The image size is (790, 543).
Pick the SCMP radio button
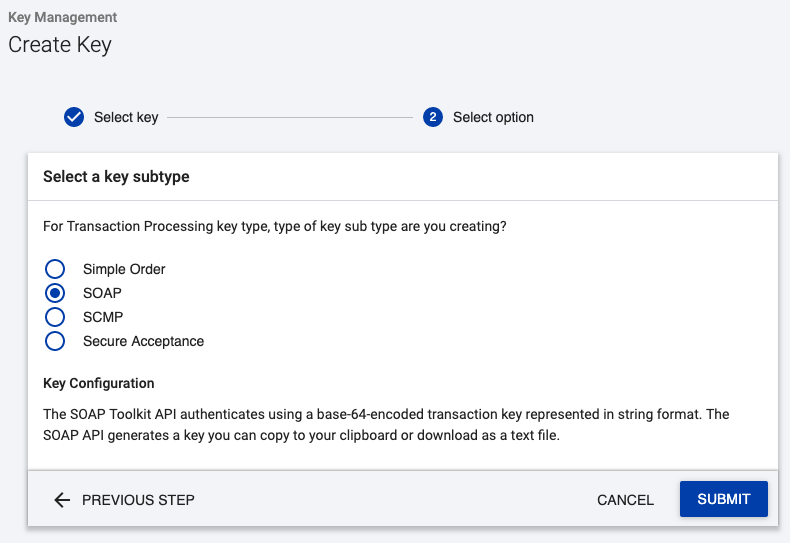[x=55, y=317]
